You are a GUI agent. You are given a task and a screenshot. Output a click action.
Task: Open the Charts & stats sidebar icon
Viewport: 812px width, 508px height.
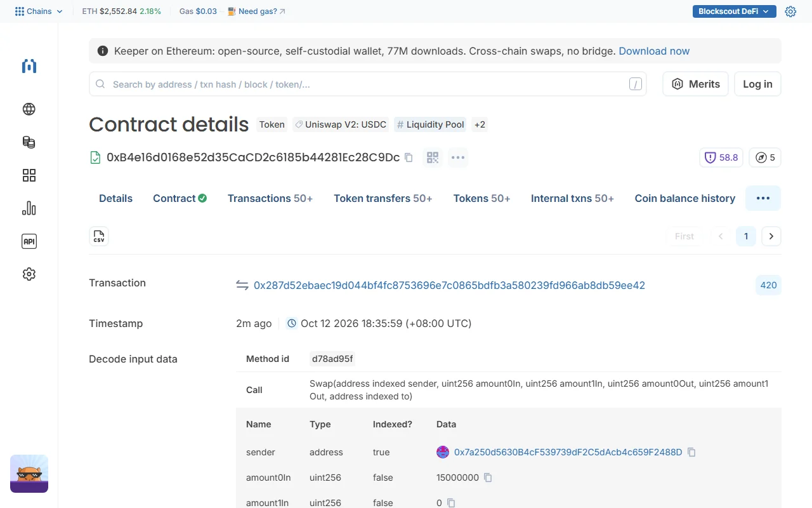pyautogui.click(x=29, y=208)
